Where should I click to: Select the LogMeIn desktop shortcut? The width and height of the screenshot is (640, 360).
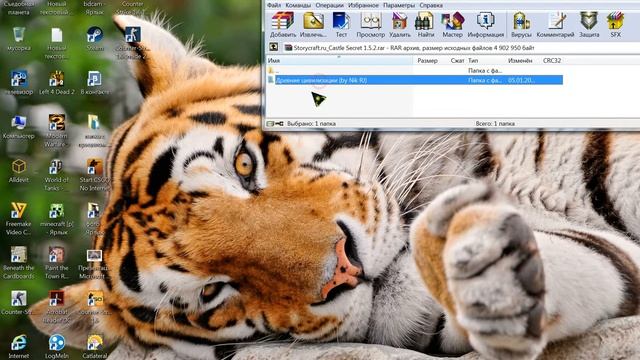click(x=57, y=347)
